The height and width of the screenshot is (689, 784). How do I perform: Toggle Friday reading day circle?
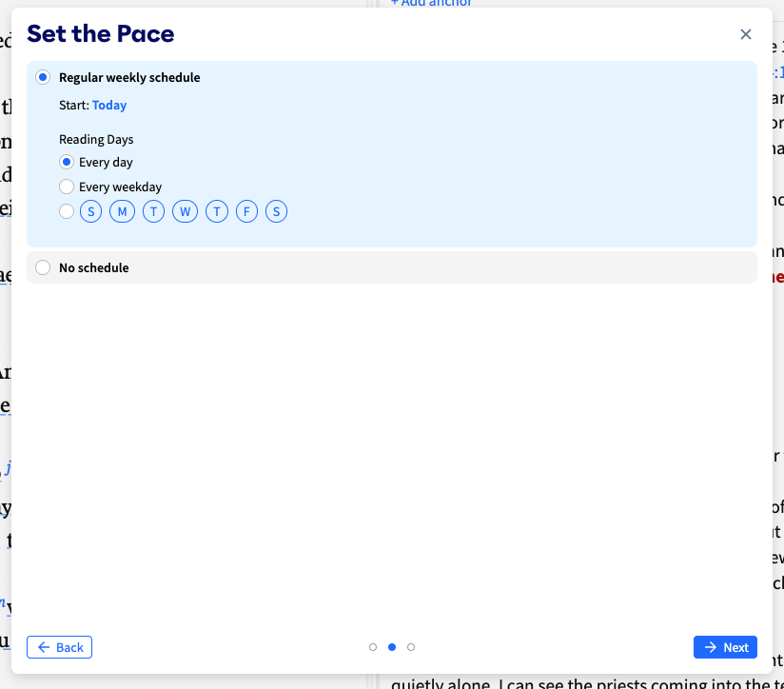click(246, 211)
